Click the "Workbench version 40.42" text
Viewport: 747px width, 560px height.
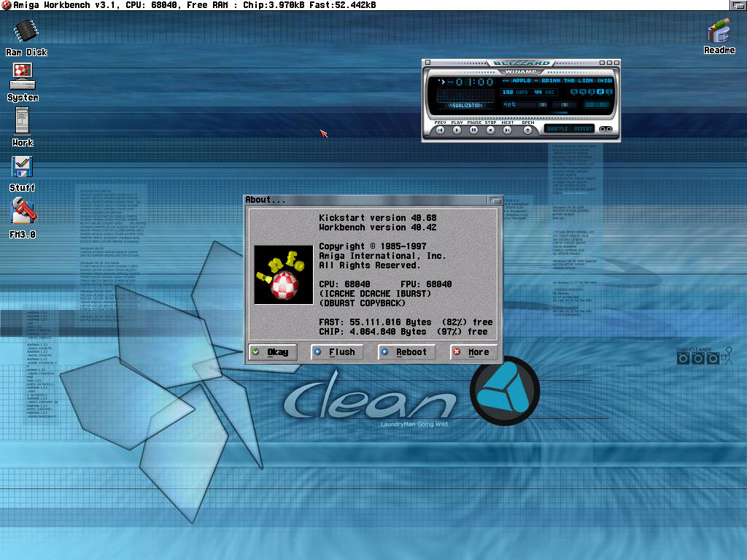(x=377, y=227)
